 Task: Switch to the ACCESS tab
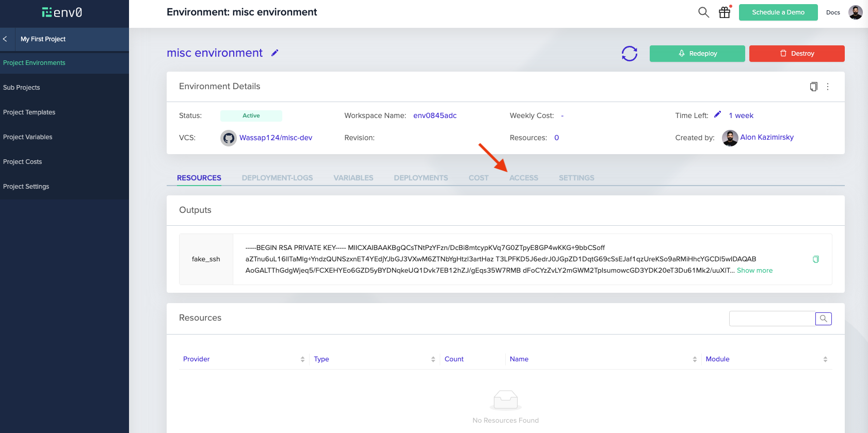524,178
